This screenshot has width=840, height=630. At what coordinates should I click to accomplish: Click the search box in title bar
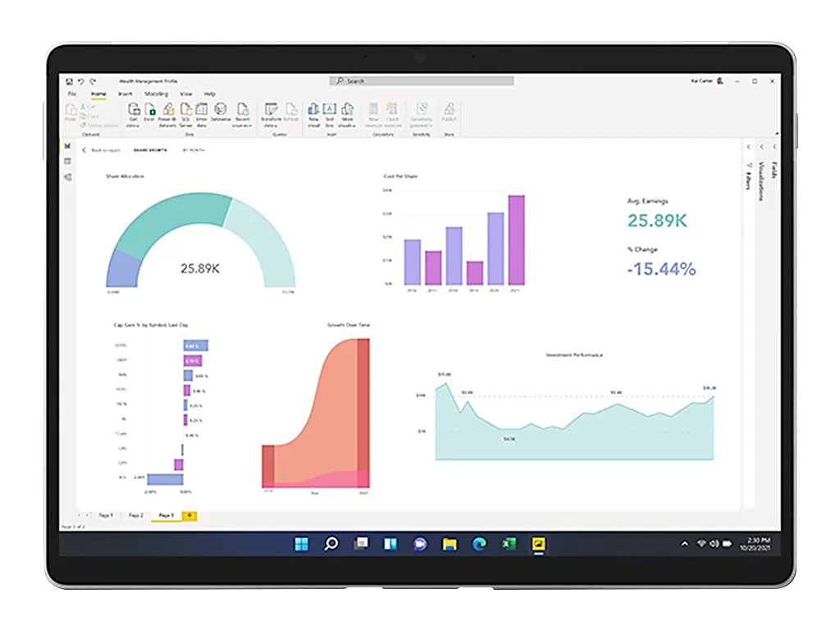[x=422, y=81]
